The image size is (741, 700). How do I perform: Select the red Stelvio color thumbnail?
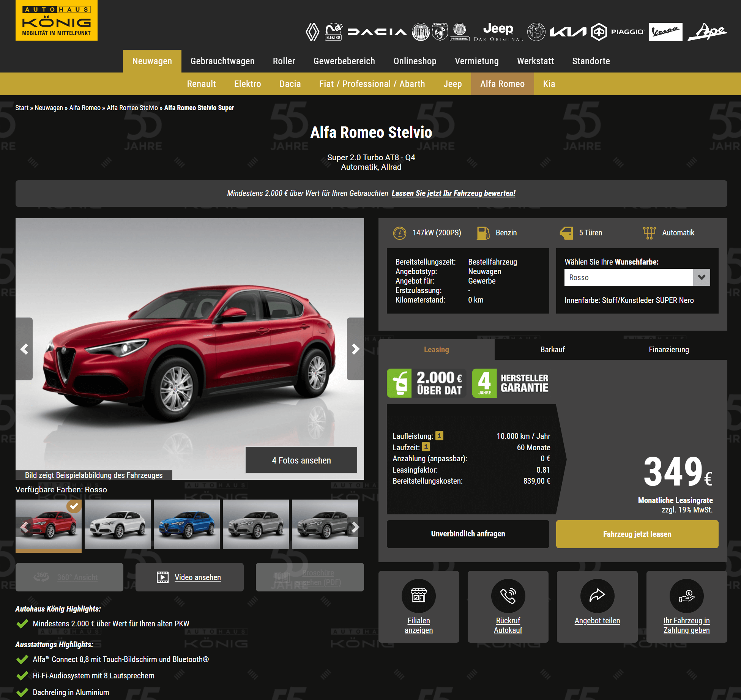[x=49, y=525]
